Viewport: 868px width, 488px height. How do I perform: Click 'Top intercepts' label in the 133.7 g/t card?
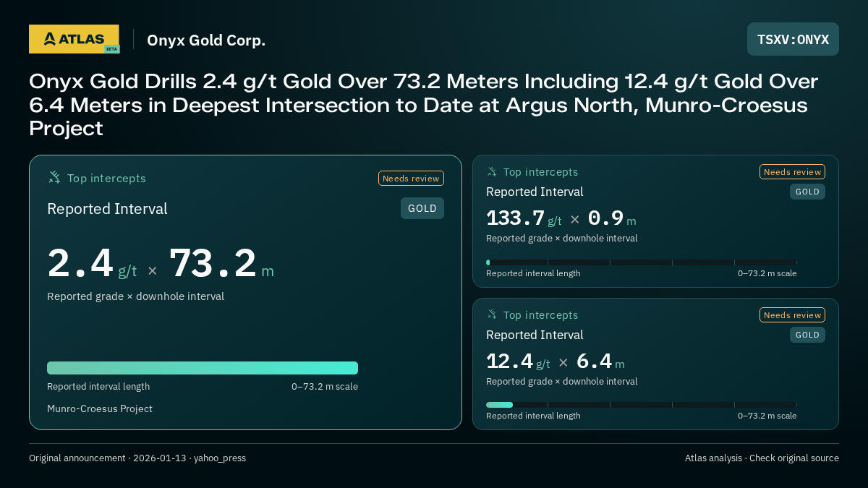coord(540,172)
